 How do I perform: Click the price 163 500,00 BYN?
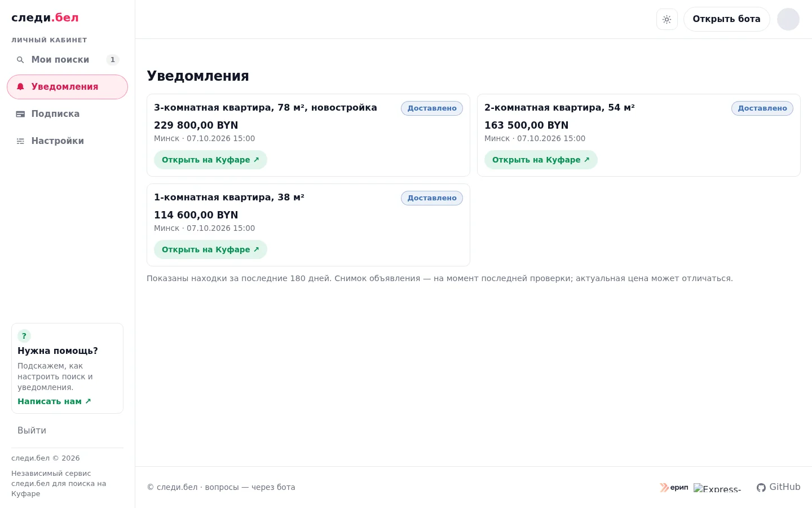(x=527, y=125)
